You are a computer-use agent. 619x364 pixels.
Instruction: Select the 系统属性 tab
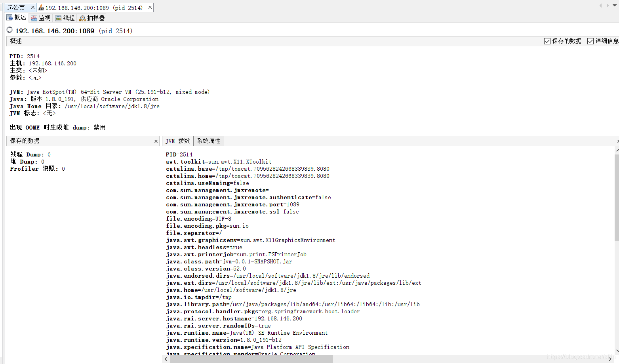[209, 141]
